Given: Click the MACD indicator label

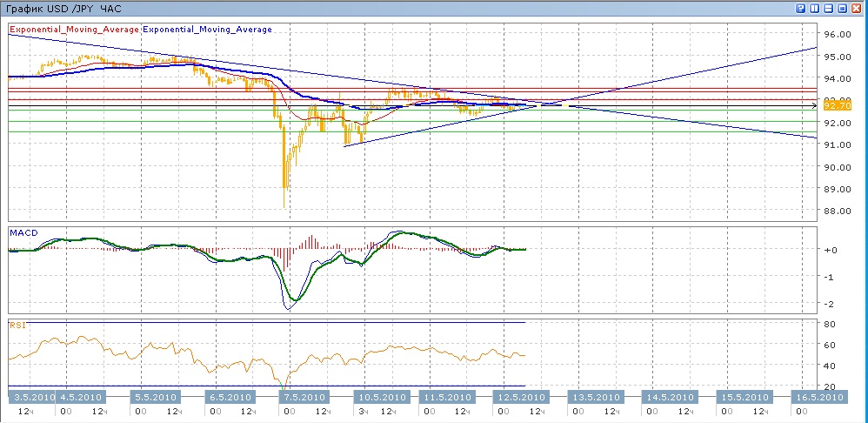Looking at the screenshot, I should coord(23,232).
